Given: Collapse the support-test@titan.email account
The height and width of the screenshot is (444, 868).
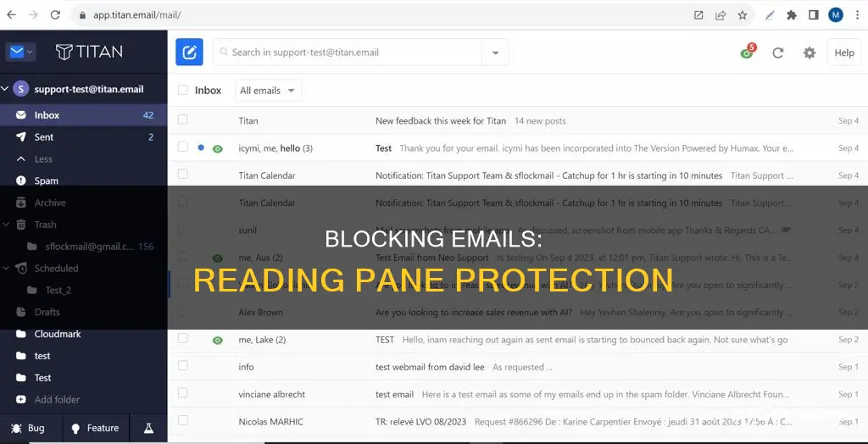Looking at the screenshot, I should click(5, 89).
